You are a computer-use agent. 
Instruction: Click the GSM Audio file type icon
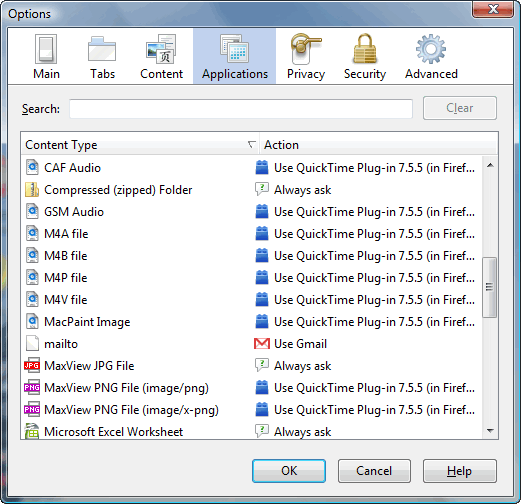[32, 211]
